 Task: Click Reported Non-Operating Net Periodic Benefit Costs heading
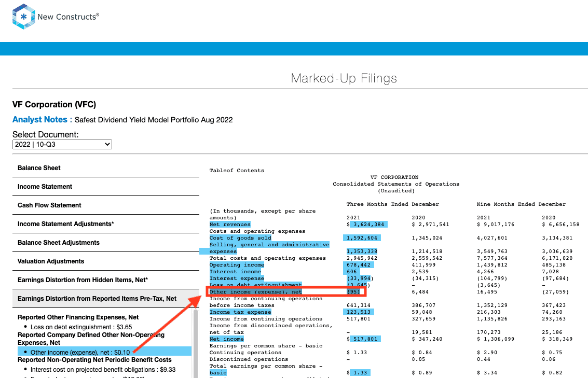point(94,360)
